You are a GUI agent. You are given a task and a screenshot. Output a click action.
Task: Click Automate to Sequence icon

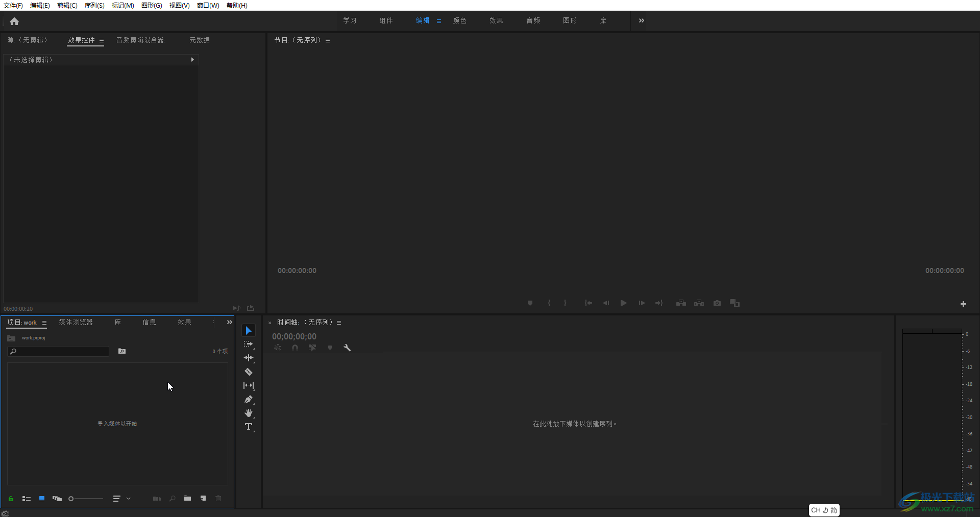tap(157, 499)
